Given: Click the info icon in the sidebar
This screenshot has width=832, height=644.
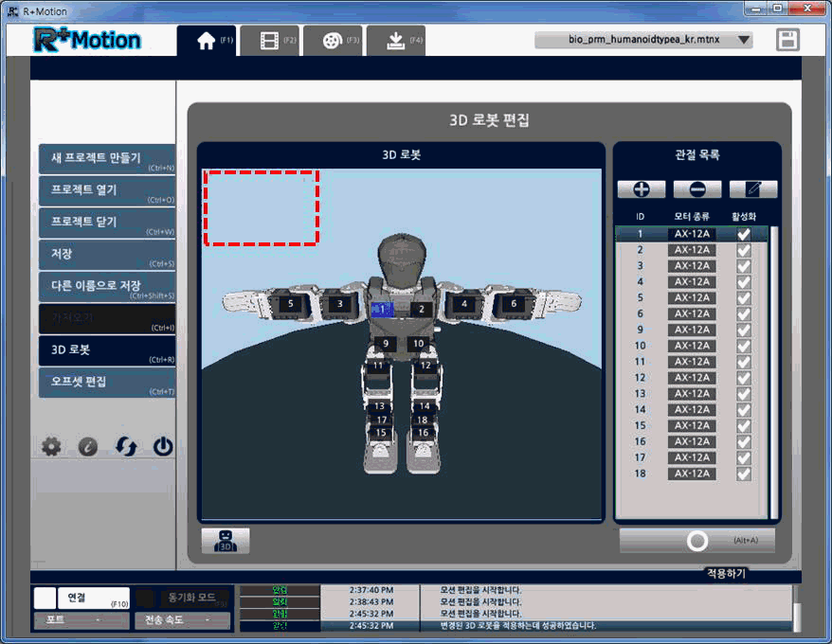Looking at the screenshot, I should (x=88, y=446).
